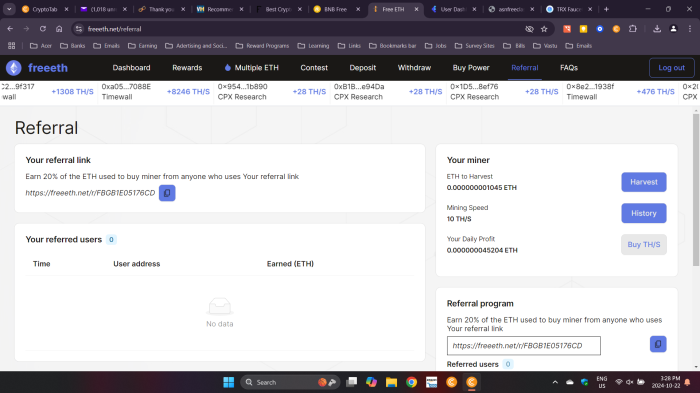The image size is (700, 393).
Task: Open Earning bookmarks folder
Action: [x=142, y=46]
